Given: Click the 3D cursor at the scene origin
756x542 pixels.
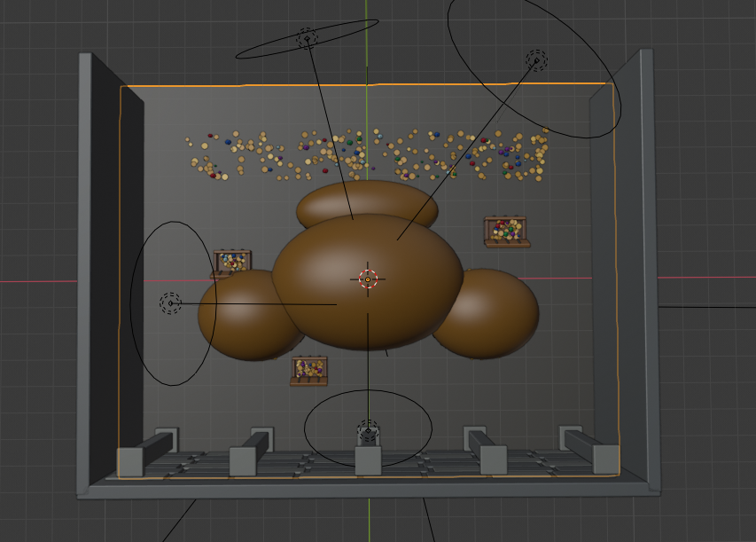Looking at the screenshot, I should coord(368,279).
